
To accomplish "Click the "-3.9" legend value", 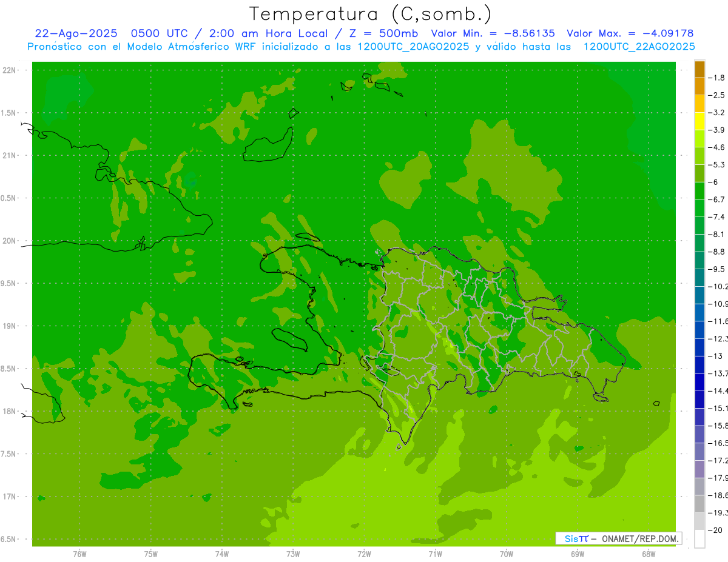I will [718, 130].
